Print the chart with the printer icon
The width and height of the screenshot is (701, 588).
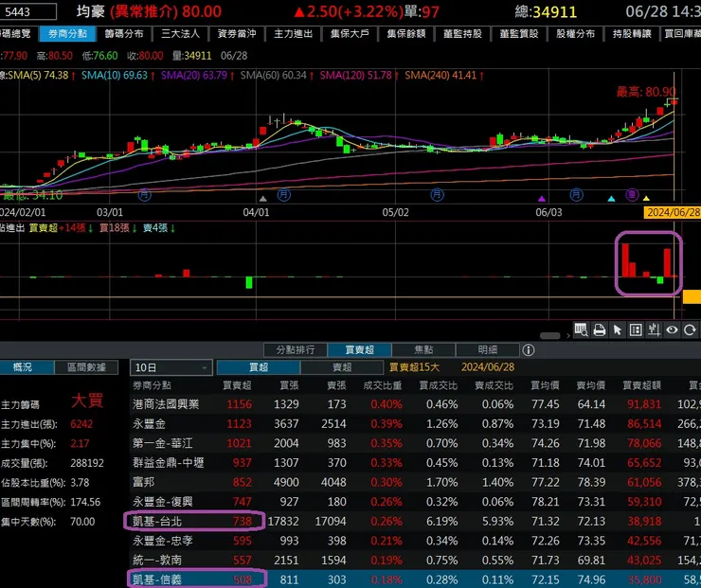click(599, 330)
